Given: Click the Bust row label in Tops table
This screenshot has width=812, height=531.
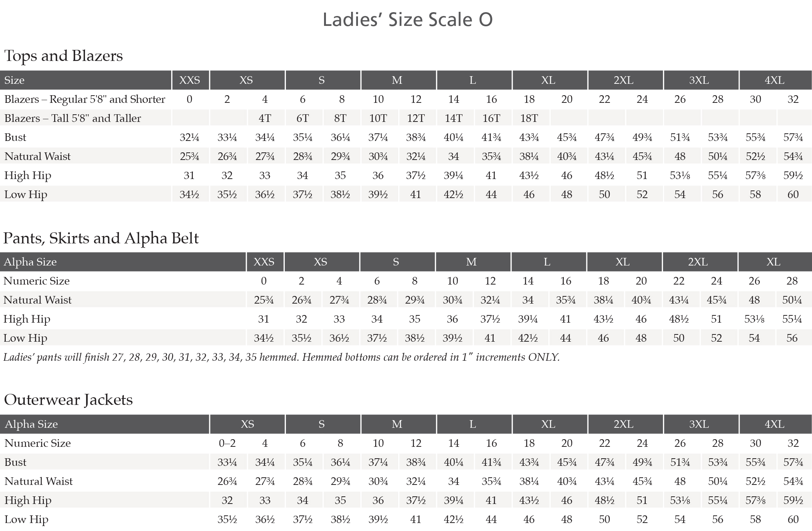Looking at the screenshot, I should [x=15, y=137].
